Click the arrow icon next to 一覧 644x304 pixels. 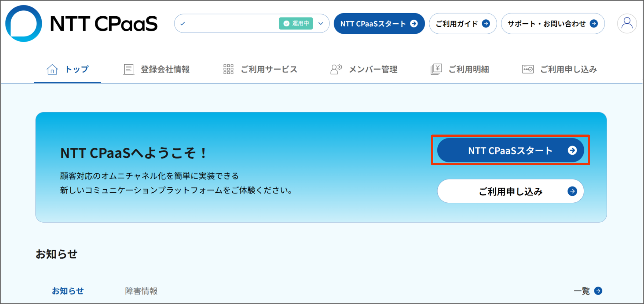(598, 291)
